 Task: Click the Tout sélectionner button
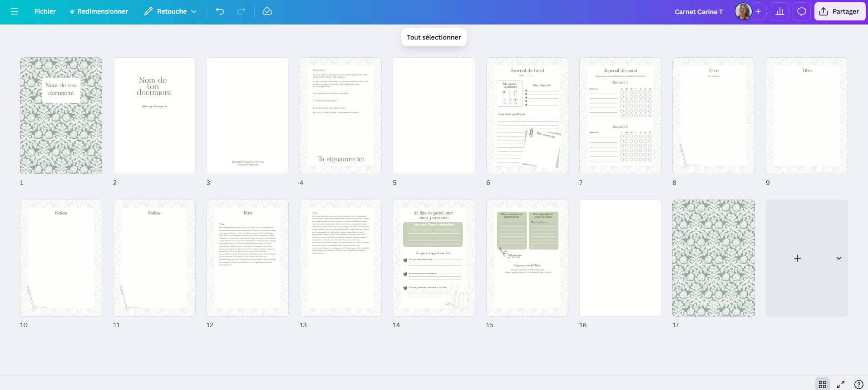[x=434, y=37]
